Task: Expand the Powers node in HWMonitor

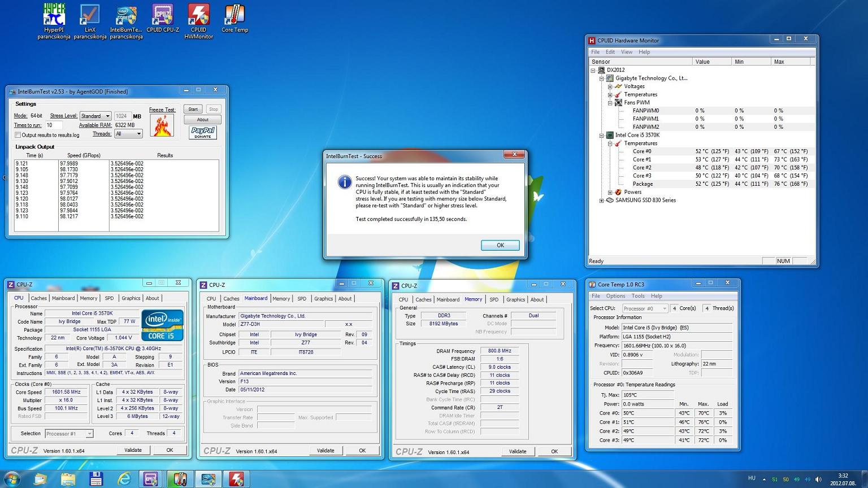Action: click(610, 192)
